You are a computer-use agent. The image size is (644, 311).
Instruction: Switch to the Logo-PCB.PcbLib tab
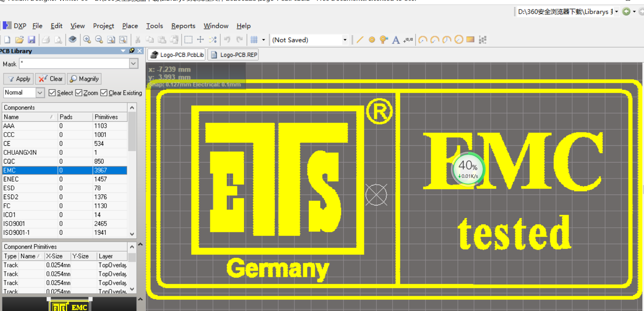tap(176, 55)
